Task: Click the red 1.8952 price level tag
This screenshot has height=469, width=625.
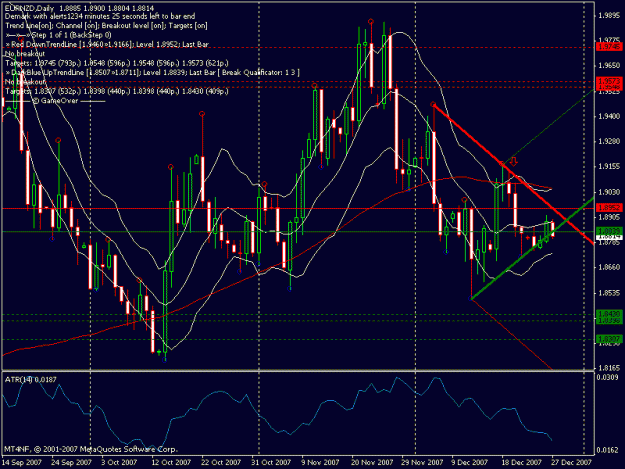Action: point(609,208)
